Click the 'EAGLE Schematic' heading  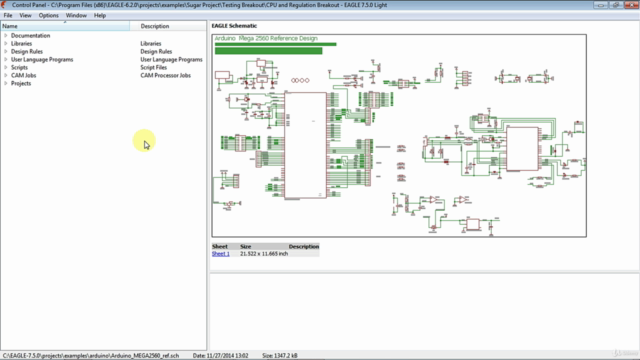pos(234,26)
